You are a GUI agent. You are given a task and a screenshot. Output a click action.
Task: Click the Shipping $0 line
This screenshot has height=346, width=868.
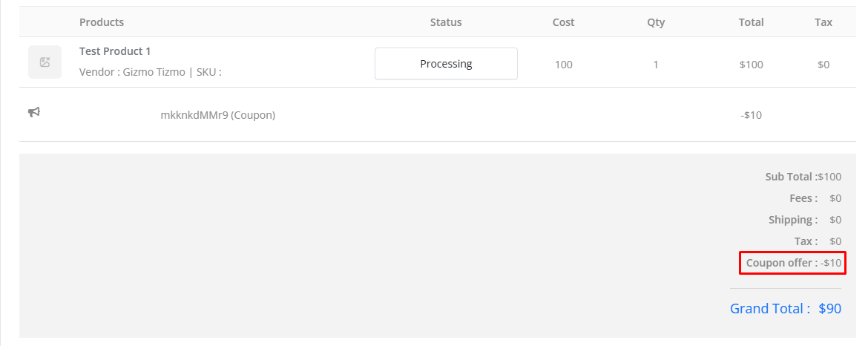804,220
